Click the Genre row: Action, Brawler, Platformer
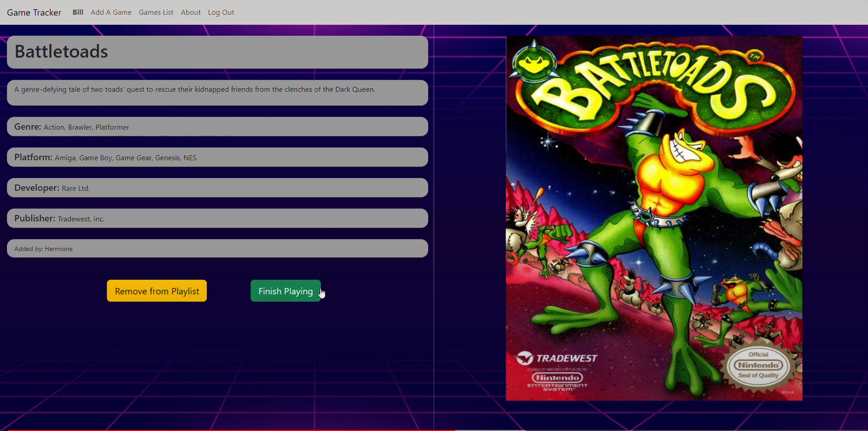 coord(217,127)
